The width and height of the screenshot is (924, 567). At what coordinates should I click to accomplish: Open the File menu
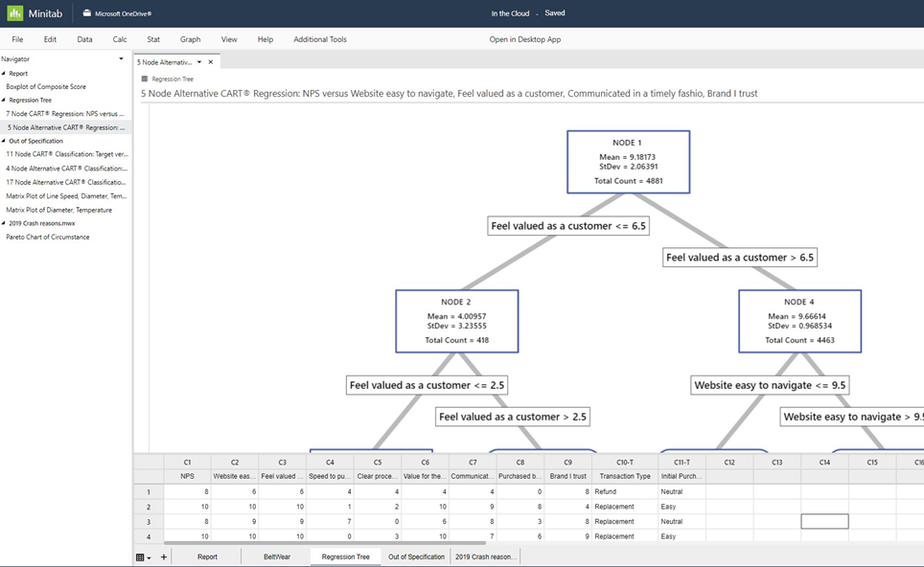[x=17, y=39]
